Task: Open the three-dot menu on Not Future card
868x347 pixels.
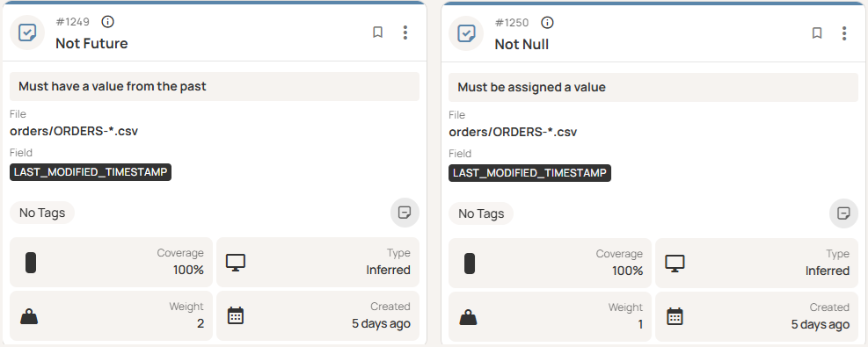Action: pyautogui.click(x=405, y=33)
